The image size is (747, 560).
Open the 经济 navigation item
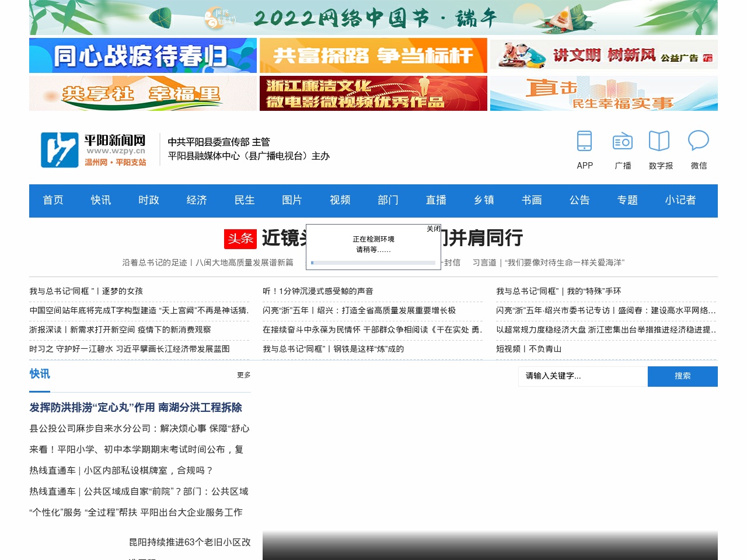[197, 200]
